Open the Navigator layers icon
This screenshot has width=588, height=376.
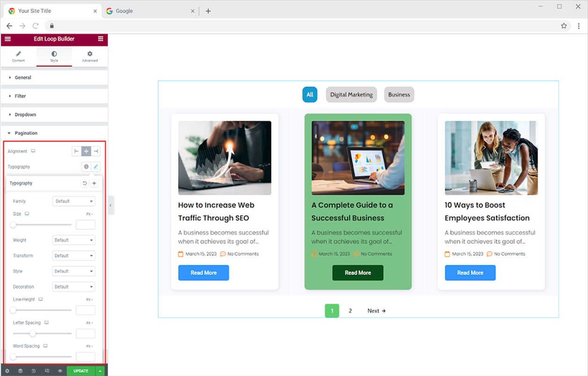(x=20, y=371)
